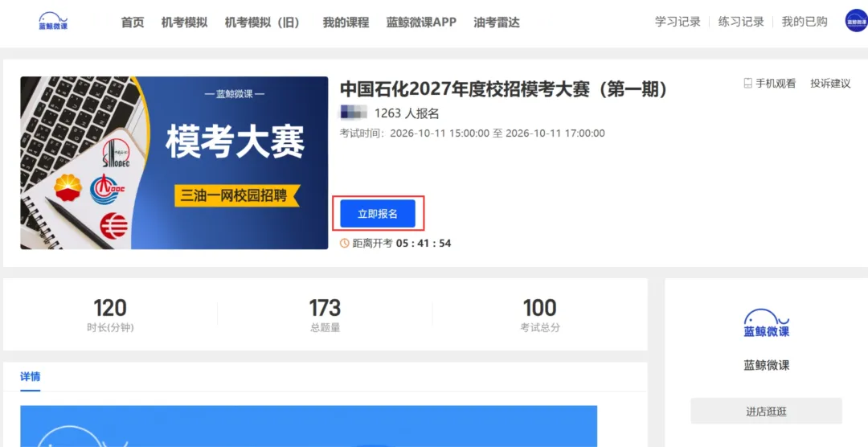Open 我的已购 link
This screenshot has height=447, width=868.
point(805,22)
